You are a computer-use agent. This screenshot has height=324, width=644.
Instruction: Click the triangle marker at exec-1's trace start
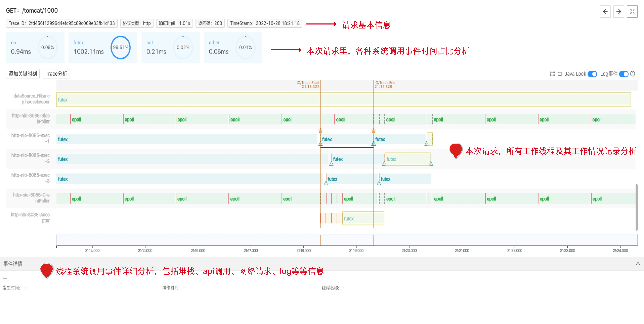320,144
